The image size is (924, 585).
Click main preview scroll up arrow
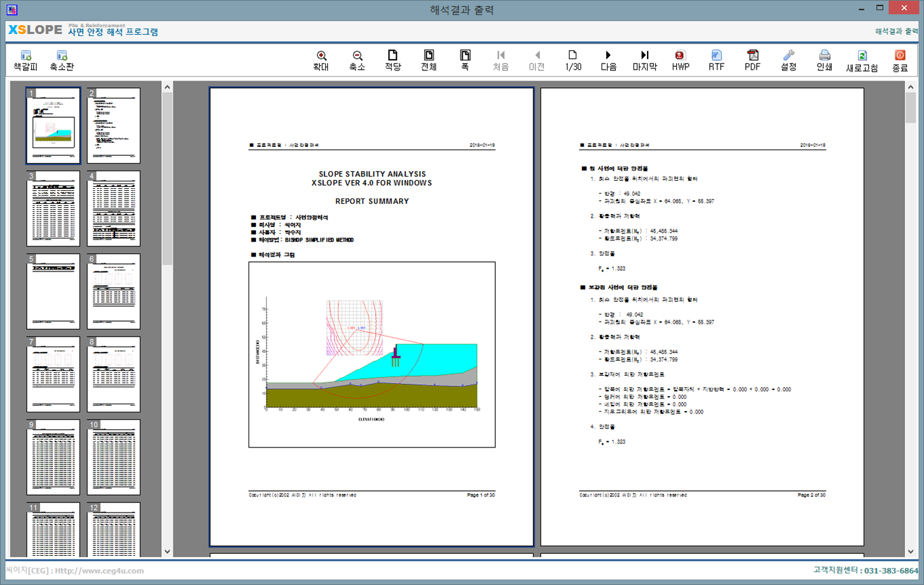point(911,87)
